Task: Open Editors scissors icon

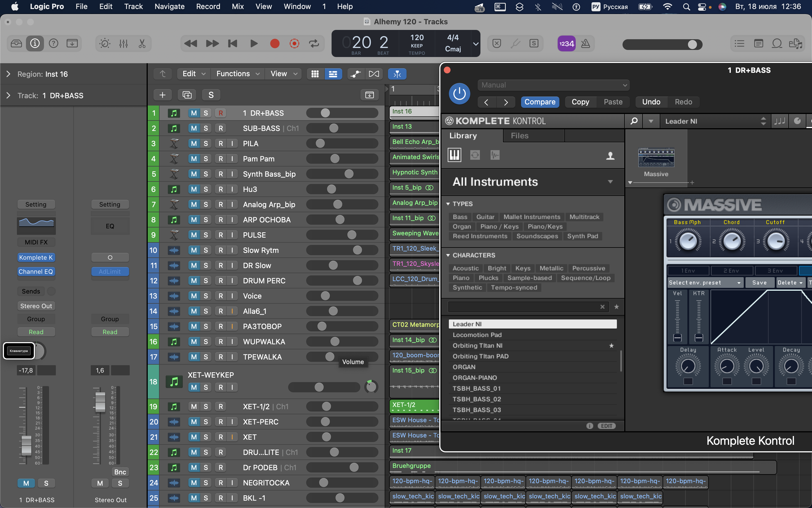Action: [142, 44]
